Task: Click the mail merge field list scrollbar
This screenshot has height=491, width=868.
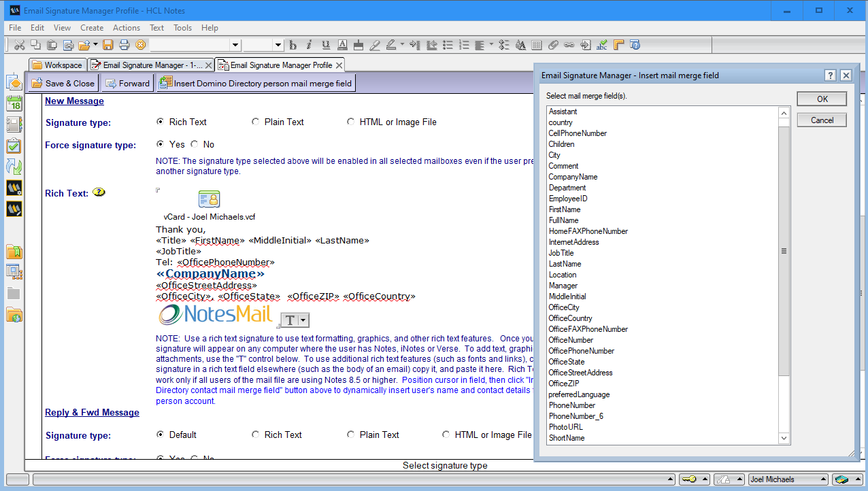Action: [784, 250]
